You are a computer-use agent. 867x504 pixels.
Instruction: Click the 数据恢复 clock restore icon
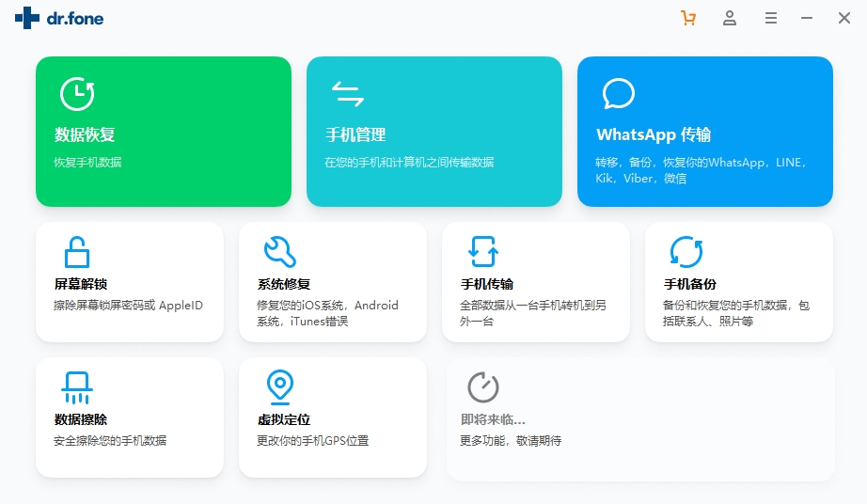click(x=77, y=94)
